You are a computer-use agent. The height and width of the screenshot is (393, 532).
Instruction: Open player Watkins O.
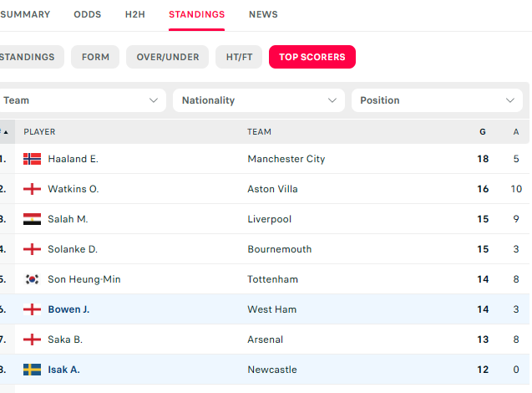click(73, 189)
